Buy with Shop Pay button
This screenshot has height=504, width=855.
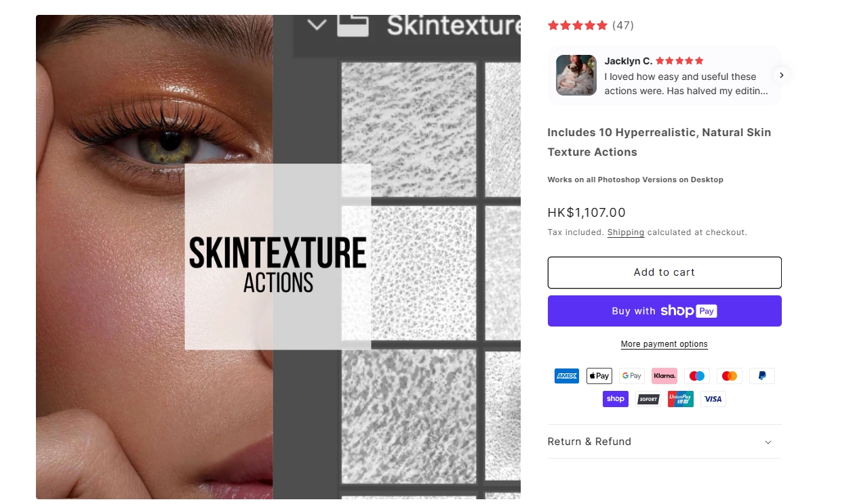pos(664,311)
